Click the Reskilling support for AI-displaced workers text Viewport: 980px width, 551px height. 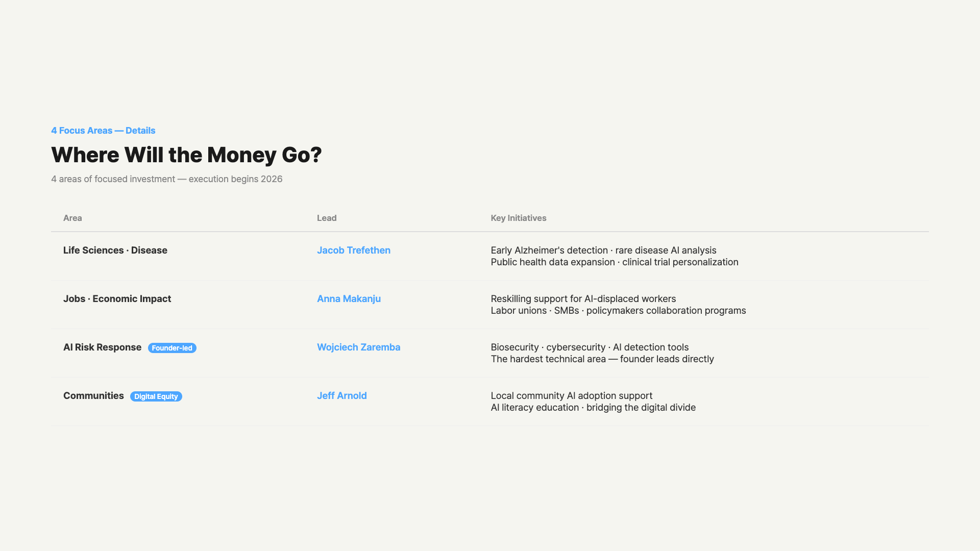[x=583, y=299]
